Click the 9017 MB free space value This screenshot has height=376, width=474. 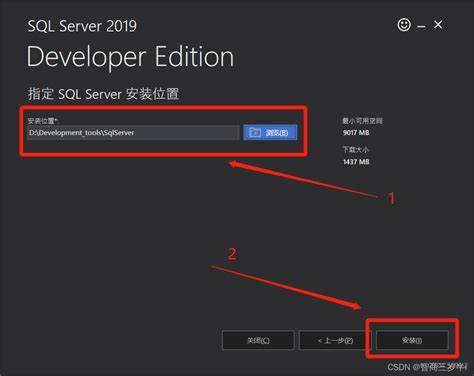[x=356, y=133]
